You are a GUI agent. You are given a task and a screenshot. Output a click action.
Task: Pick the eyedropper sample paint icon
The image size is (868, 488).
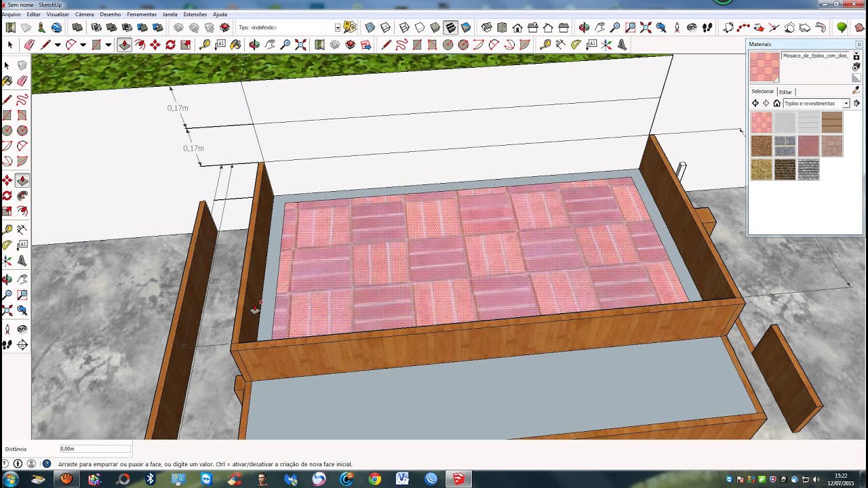coord(856,90)
